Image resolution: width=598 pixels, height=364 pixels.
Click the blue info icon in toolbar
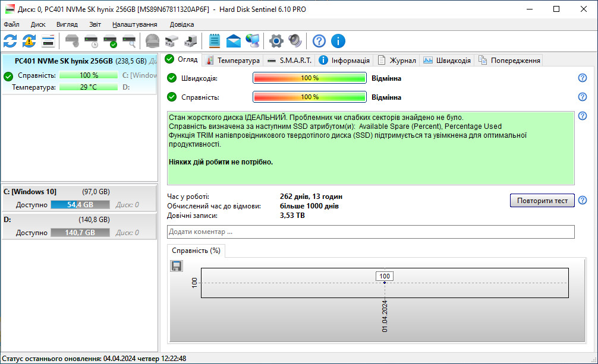338,41
